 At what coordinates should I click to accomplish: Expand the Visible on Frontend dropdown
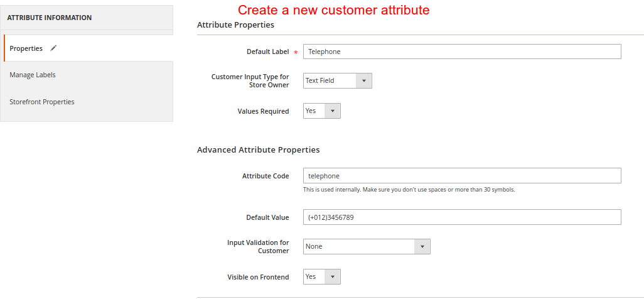[321, 277]
